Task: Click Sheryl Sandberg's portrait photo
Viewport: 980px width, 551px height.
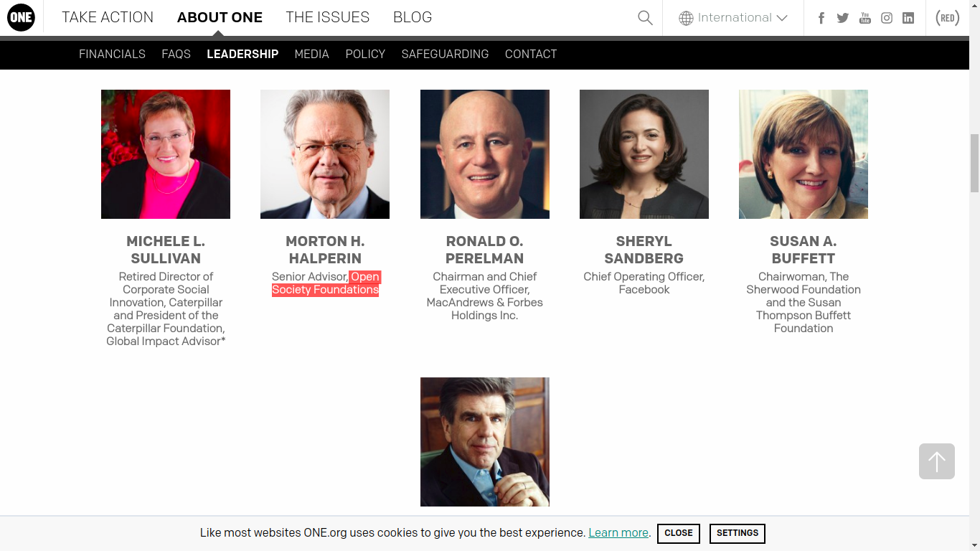Action: point(644,154)
